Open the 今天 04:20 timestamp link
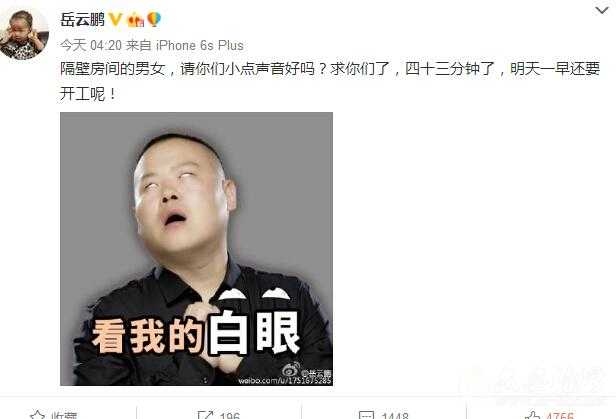Image resolution: width=616 pixels, height=419 pixels. click(x=91, y=45)
